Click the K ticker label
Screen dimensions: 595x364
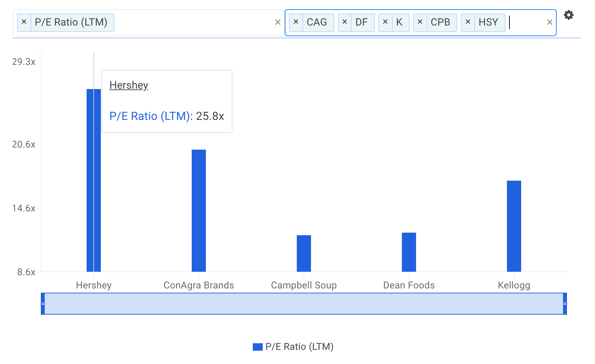tap(399, 22)
